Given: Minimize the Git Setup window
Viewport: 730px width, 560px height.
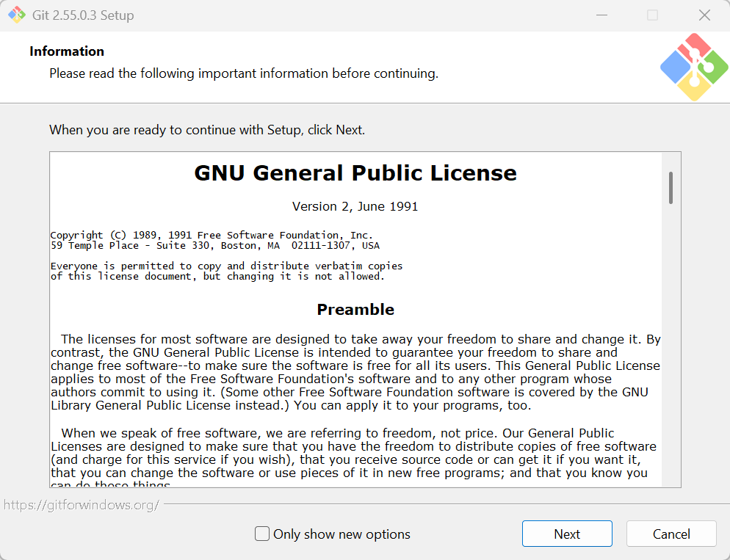Looking at the screenshot, I should pos(602,15).
